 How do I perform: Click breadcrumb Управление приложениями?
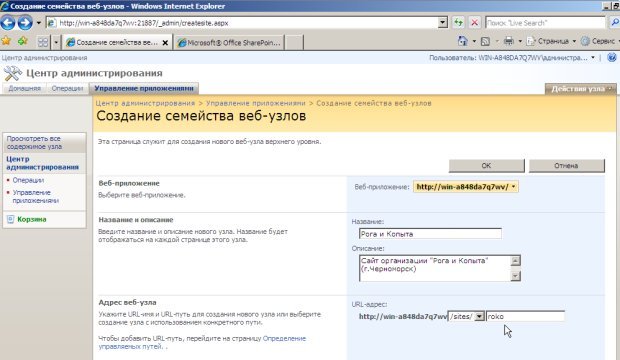click(255, 103)
